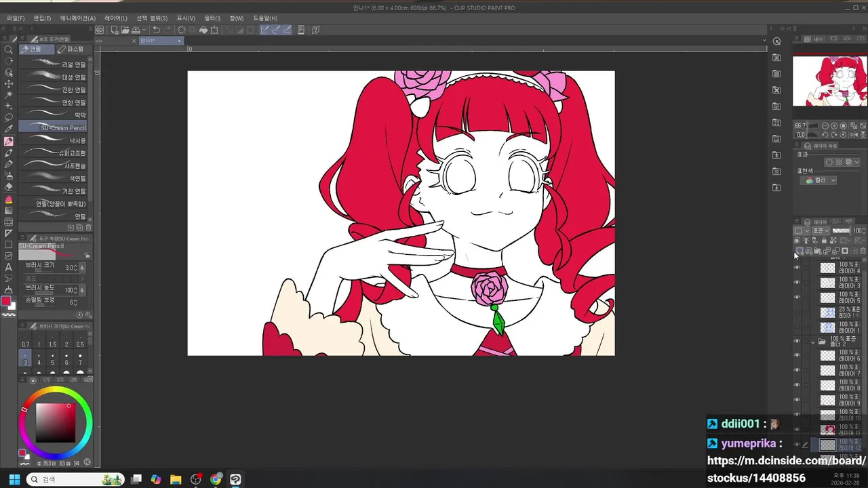Open the 애니메이션(A) menu
The height and width of the screenshot is (488, 868).
[78, 18]
